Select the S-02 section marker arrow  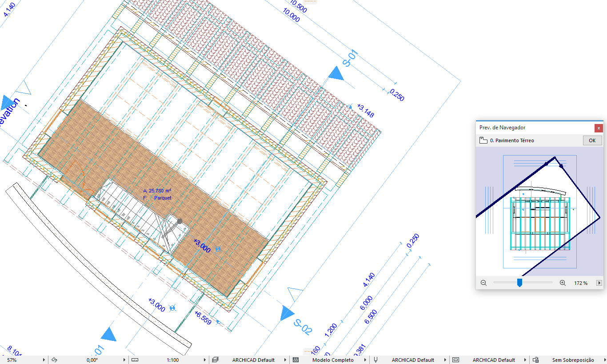287,313
